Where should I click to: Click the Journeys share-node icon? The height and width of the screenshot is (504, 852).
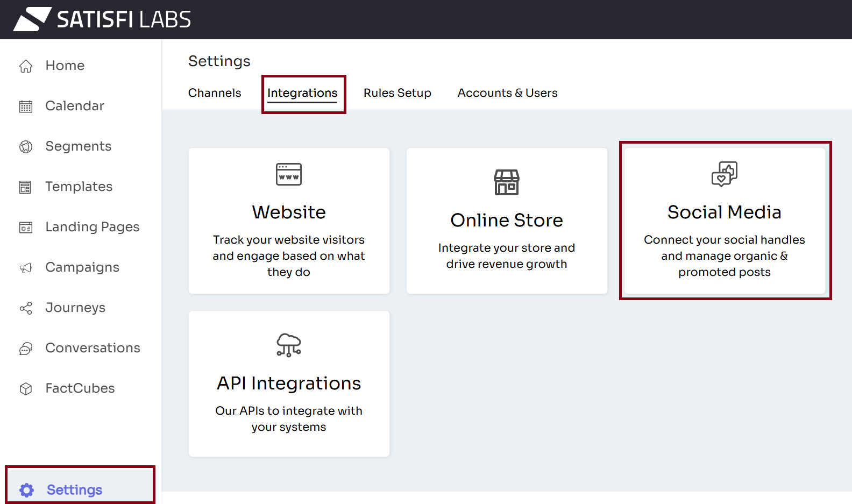click(x=26, y=308)
